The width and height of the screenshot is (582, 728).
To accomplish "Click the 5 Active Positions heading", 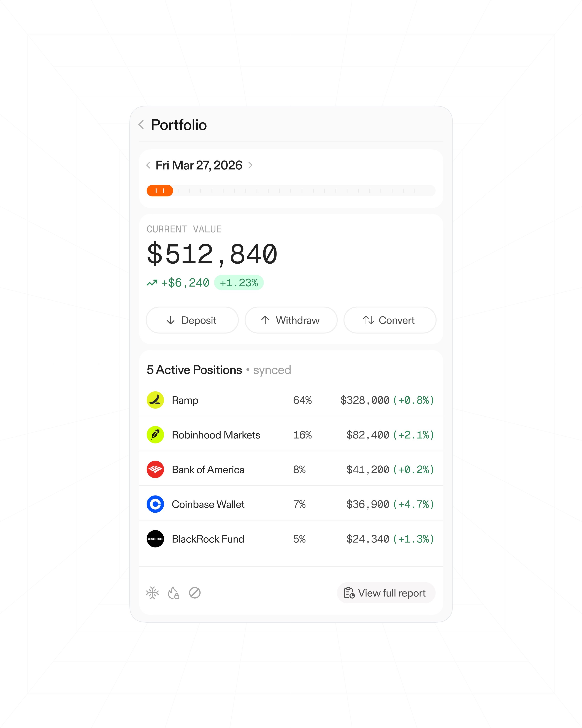I will [x=194, y=370].
